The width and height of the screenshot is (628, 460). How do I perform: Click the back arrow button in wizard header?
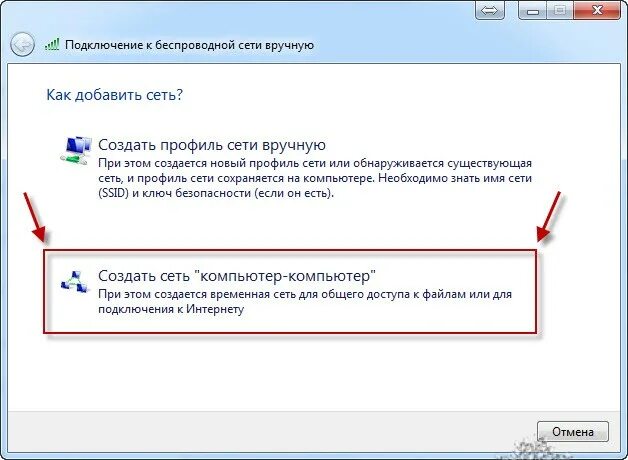[x=22, y=44]
